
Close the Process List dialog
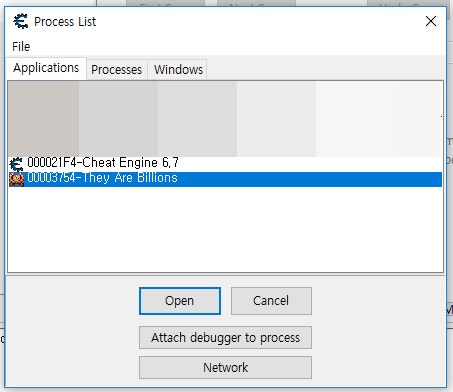point(431,21)
